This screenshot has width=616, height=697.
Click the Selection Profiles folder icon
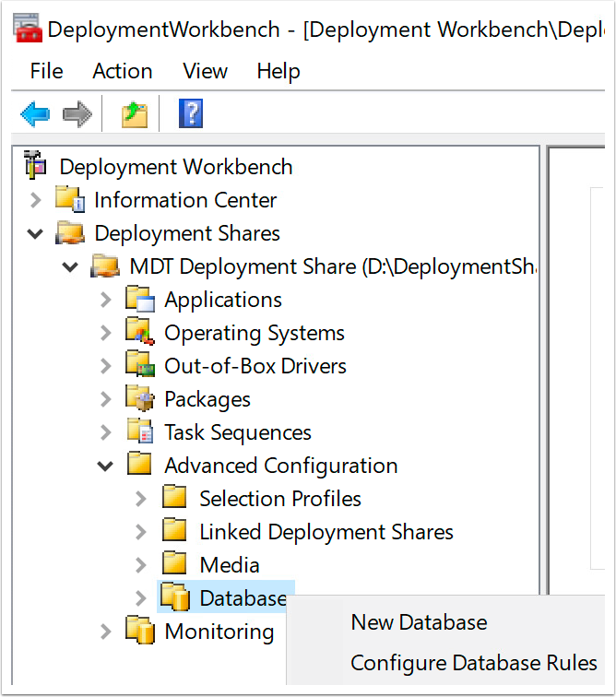[x=174, y=497]
